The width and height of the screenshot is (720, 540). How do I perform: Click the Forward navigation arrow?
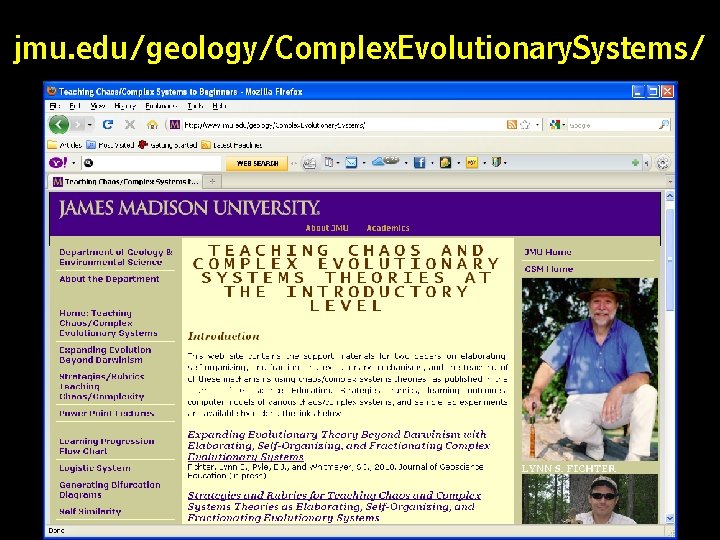78,124
